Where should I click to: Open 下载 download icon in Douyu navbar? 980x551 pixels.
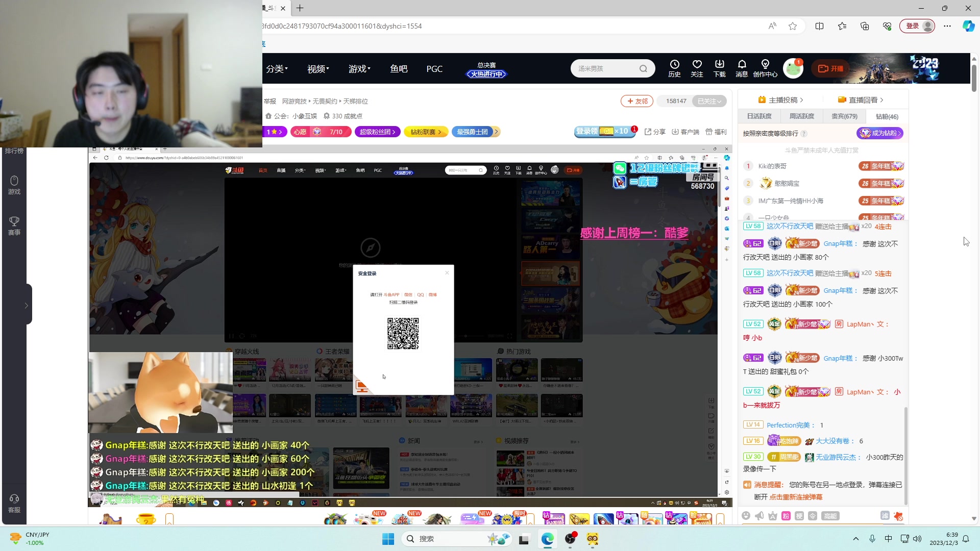[719, 68]
